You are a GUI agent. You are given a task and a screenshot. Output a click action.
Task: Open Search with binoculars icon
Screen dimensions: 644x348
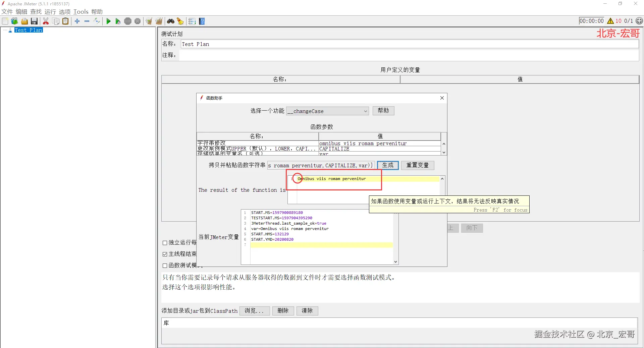tap(171, 21)
